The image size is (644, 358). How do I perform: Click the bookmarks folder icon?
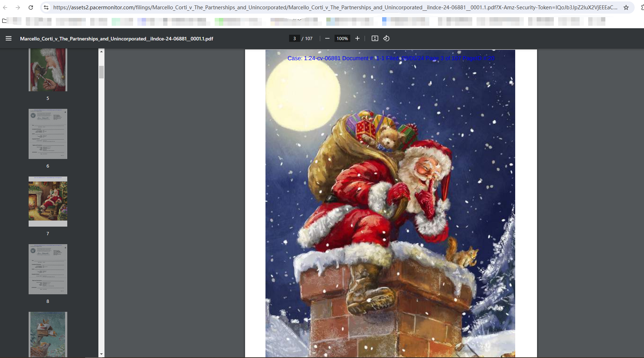pos(4,21)
